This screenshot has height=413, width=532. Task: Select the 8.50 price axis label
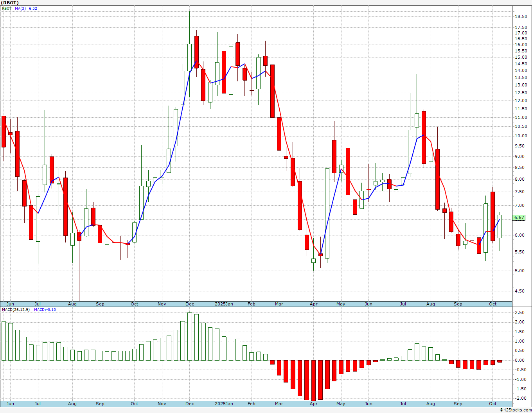tap(520, 167)
